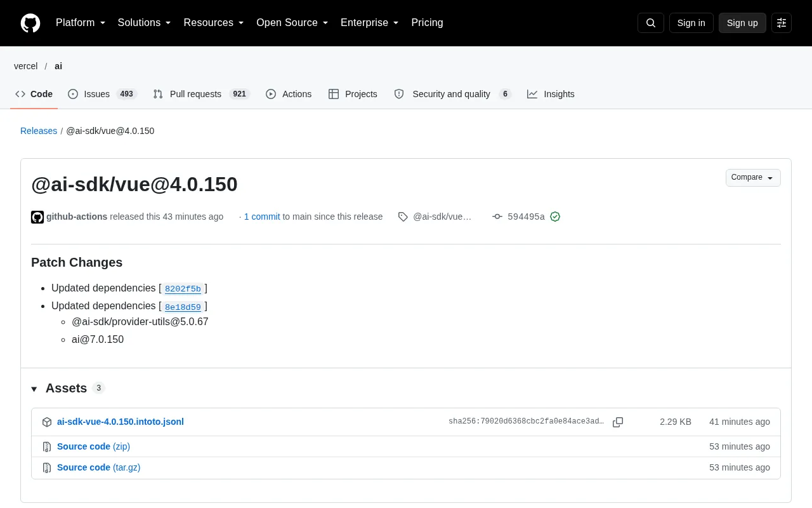Switch to the Code tab
The width and height of the screenshot is (812, 508).
coord(34,94)
